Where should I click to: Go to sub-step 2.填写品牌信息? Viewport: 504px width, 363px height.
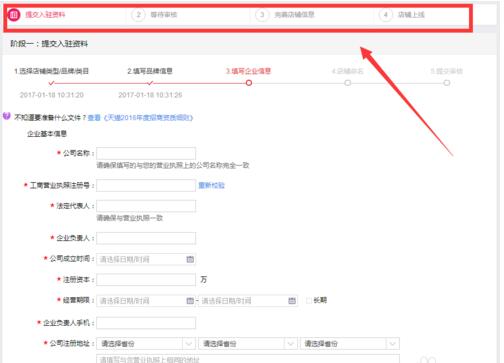tap(150, 71)
